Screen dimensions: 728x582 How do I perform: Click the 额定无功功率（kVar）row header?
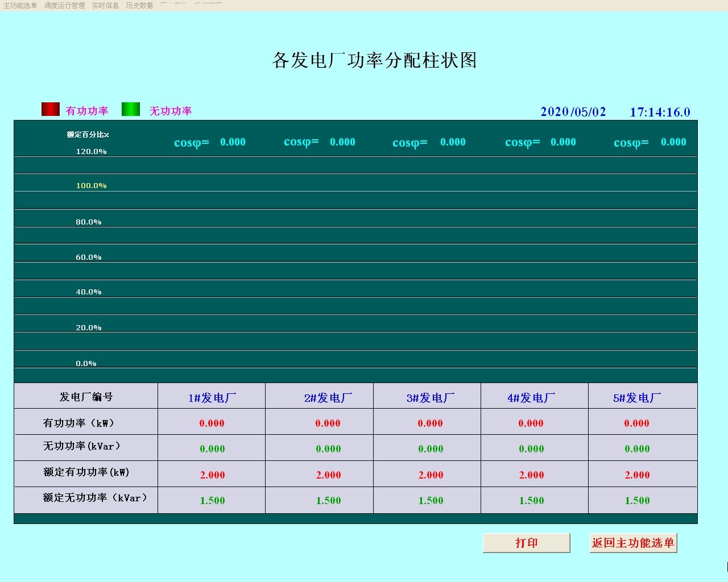(95, 498)
